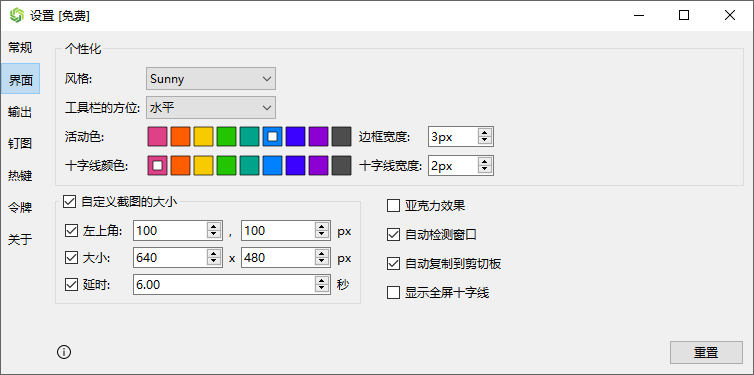This screenshot has width=754, height=375.
Task: Pick dark gray 十字线颜色 swatch
Action: (x=342, y=166)
